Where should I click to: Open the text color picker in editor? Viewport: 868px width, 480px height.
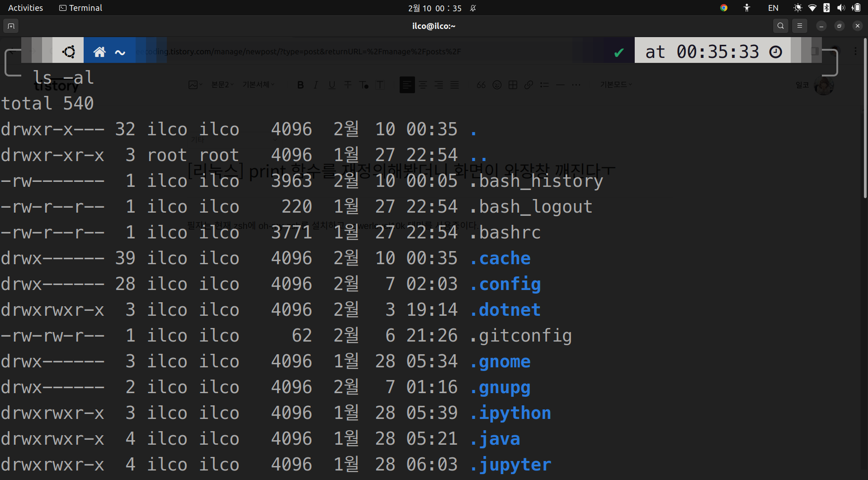[x=364, y=85]
